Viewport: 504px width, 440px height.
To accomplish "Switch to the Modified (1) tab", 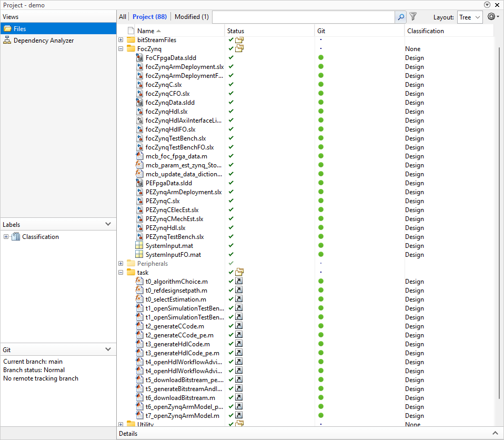I will pyautogui.click(x=191, y=17).
